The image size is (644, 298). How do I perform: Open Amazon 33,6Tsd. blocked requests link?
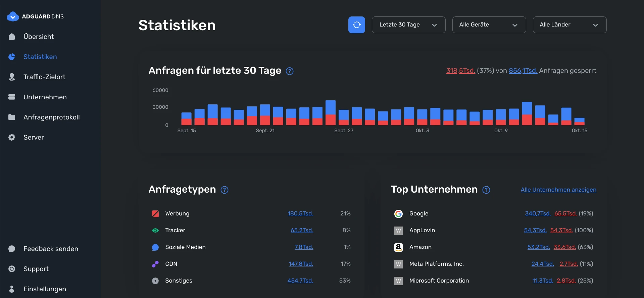tap(565, 247)
